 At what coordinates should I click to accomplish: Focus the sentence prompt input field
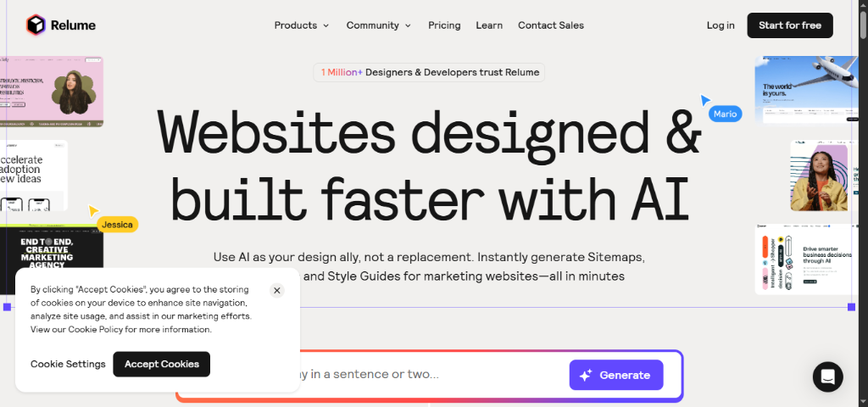pyautogui.click(x=429, y=375)
